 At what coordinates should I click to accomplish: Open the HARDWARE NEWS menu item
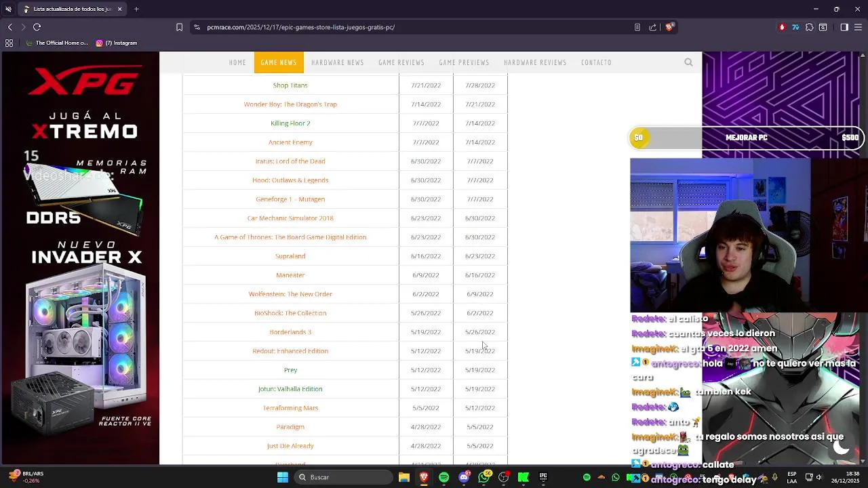(338, 62)
